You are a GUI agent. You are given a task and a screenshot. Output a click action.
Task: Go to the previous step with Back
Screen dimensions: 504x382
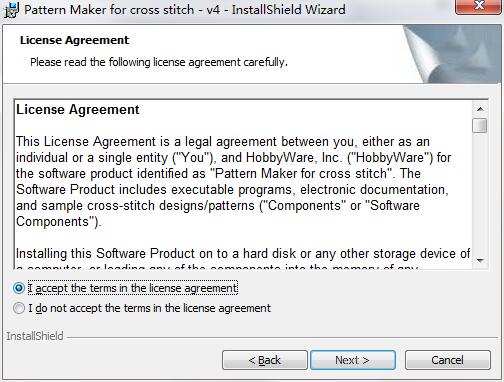pos(265,360)
